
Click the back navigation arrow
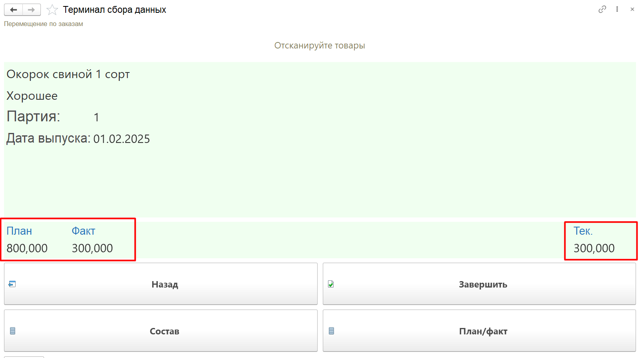(x=13, y=10)
